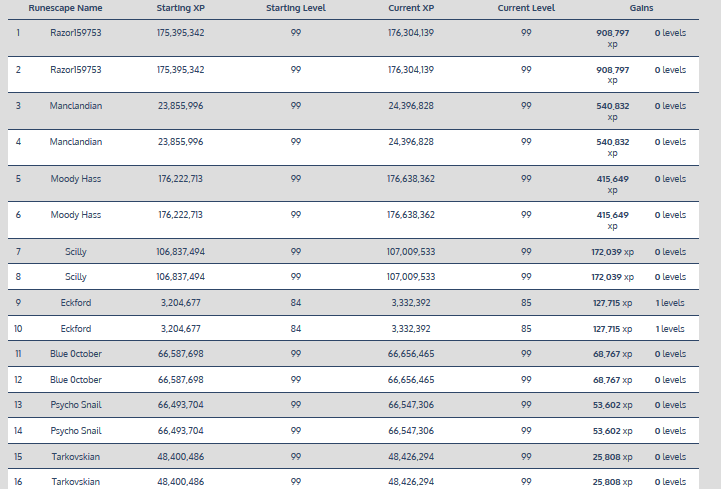This screenshot has height=489, width=721.
Task: Open Eckford player name in row 9
Action: click(76, 302)
